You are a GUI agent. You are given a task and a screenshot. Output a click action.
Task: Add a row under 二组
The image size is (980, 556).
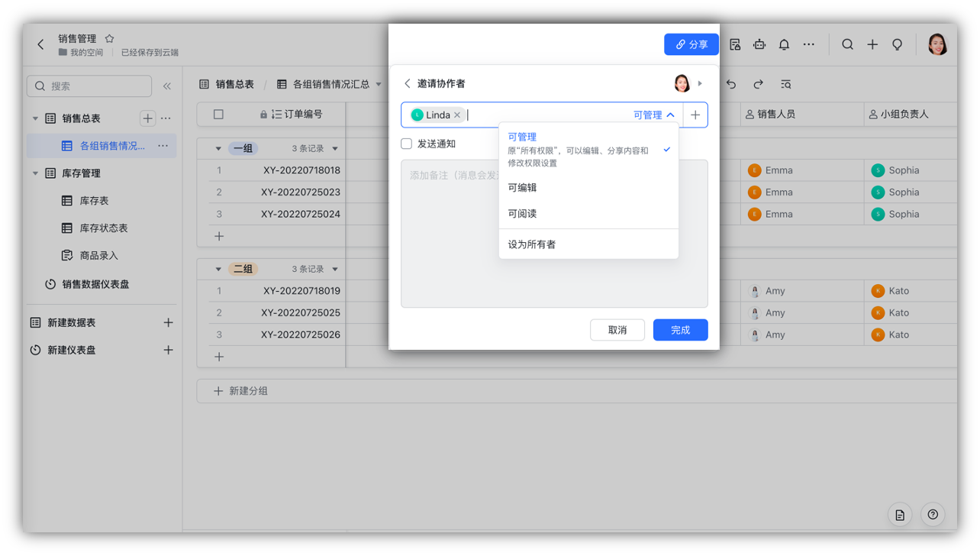(219, 357)
